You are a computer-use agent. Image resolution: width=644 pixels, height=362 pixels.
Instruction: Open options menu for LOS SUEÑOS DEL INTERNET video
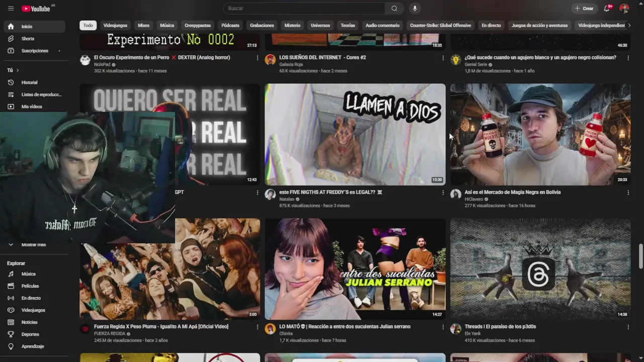click(x=443, y=58)
